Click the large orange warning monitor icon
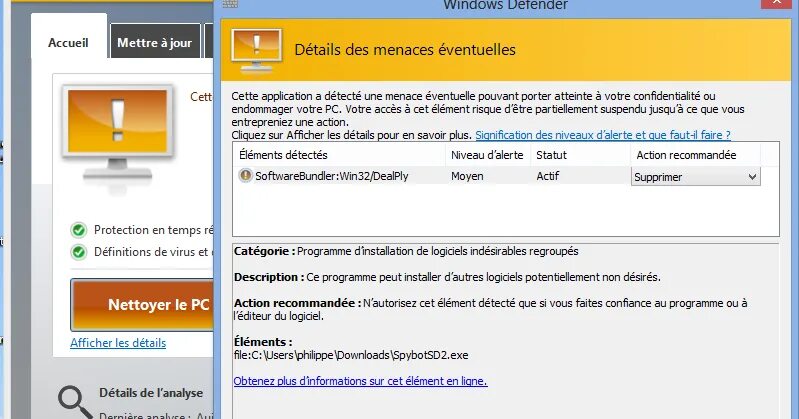Screen dimensions: 799x419 117,135
